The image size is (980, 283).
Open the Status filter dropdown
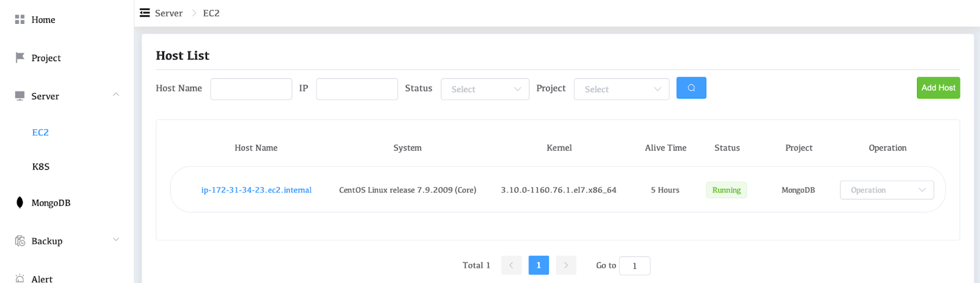484,89
